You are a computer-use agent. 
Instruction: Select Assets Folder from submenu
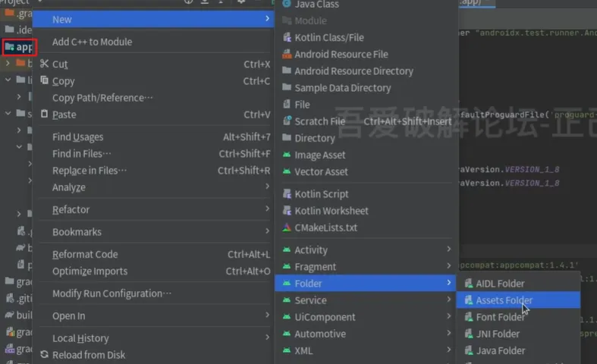point(504,300)
